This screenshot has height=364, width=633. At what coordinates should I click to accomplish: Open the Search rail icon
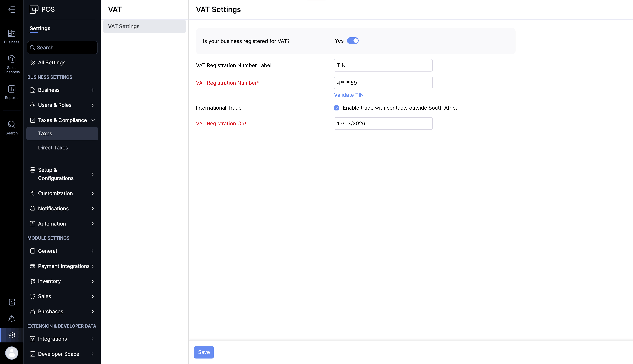tap(12, 128)
